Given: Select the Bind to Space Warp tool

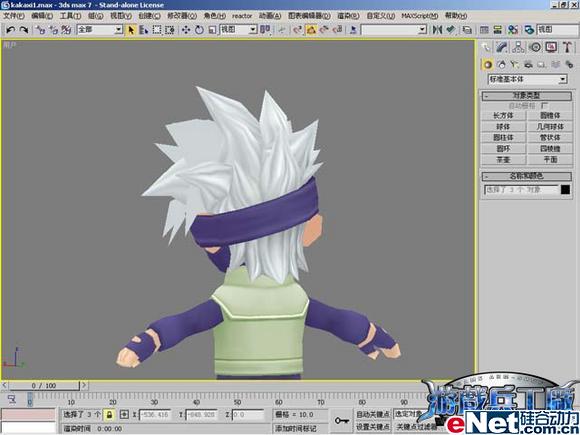Looking at the screenshot, I should coord(66,30).
